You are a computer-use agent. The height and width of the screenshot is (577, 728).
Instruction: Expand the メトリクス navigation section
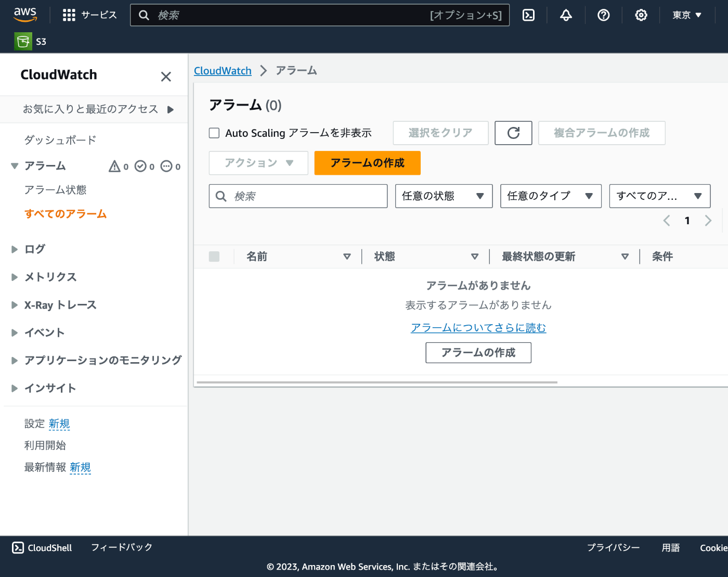pos(15,277)
